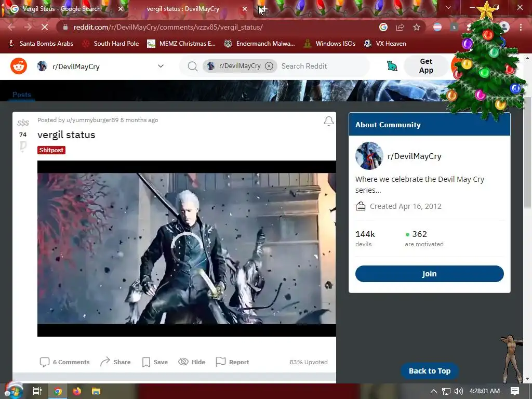Image resolution: width=532 pixels, height=399 pixels.
Task: Close the vergil status tab
Action: pos(245,9)
